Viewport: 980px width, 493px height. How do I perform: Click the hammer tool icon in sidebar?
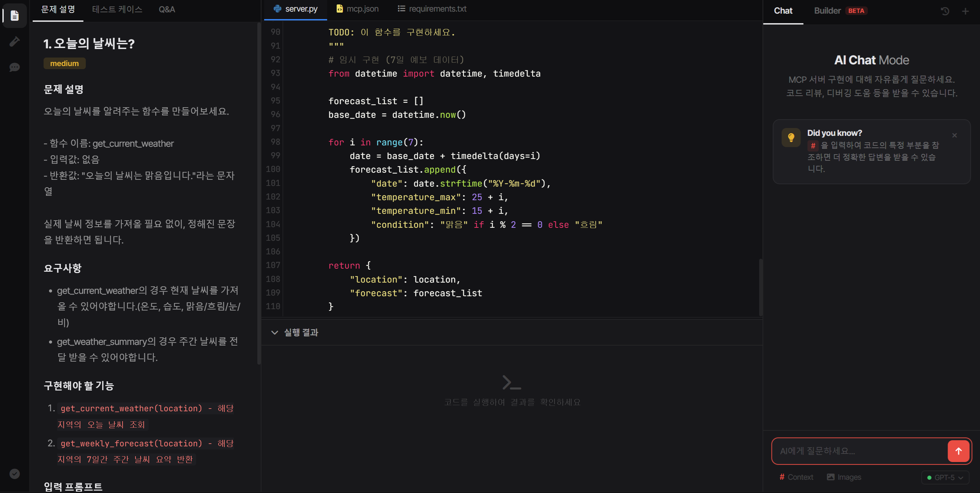(x=14, y=42)
